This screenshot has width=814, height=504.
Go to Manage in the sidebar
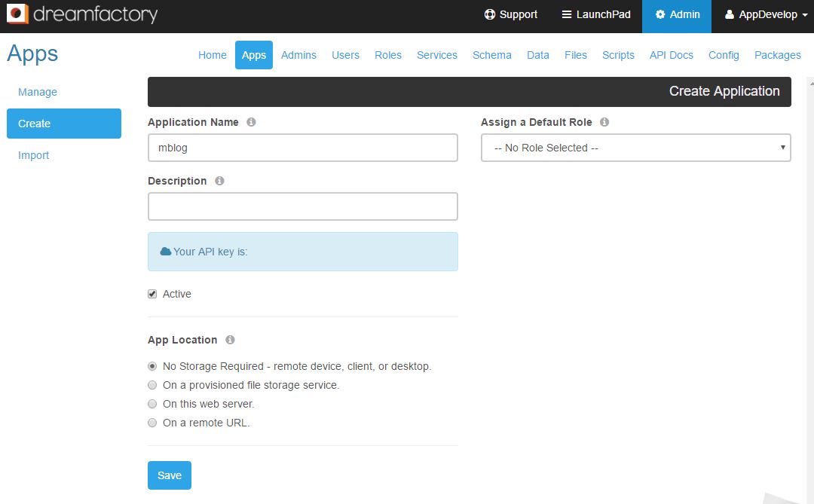pos(38,92)
